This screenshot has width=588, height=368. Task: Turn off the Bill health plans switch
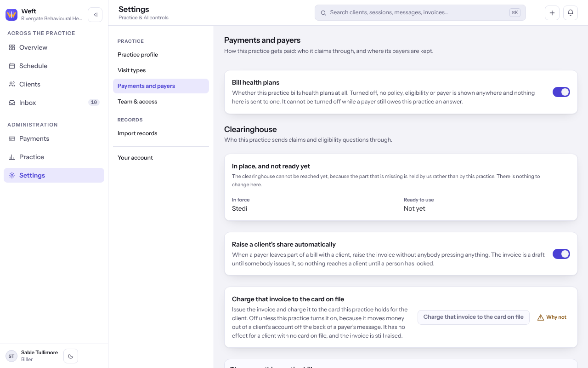(561, 92)
